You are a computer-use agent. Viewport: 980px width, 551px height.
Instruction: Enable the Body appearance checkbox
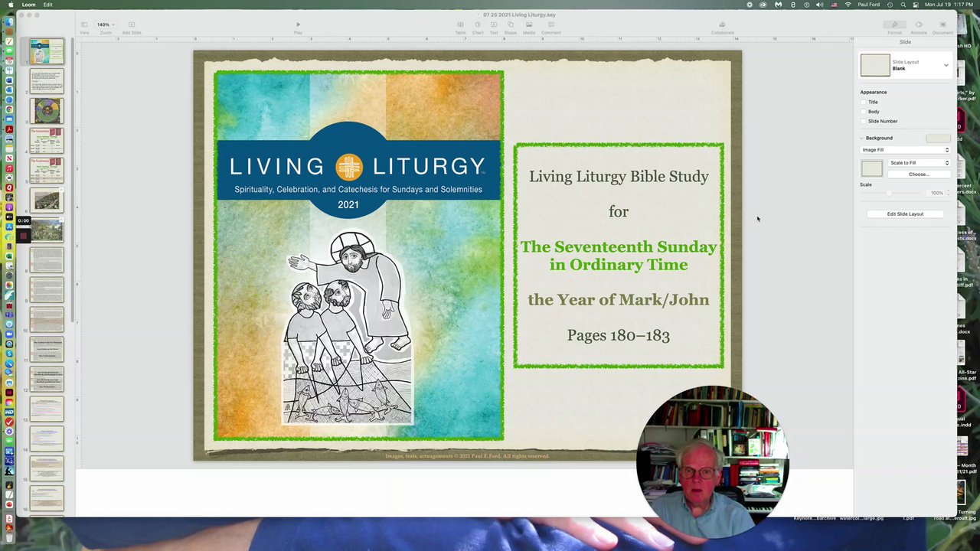(864, 112)
